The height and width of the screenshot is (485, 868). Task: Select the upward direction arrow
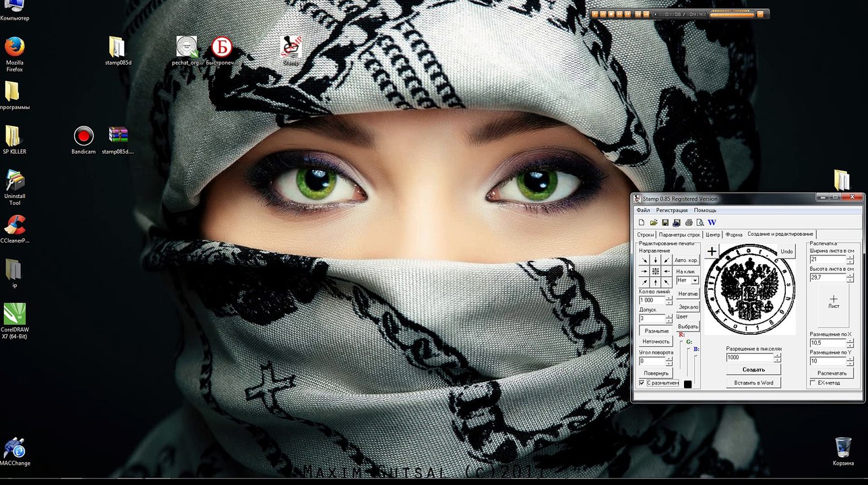tap(655, 282)
